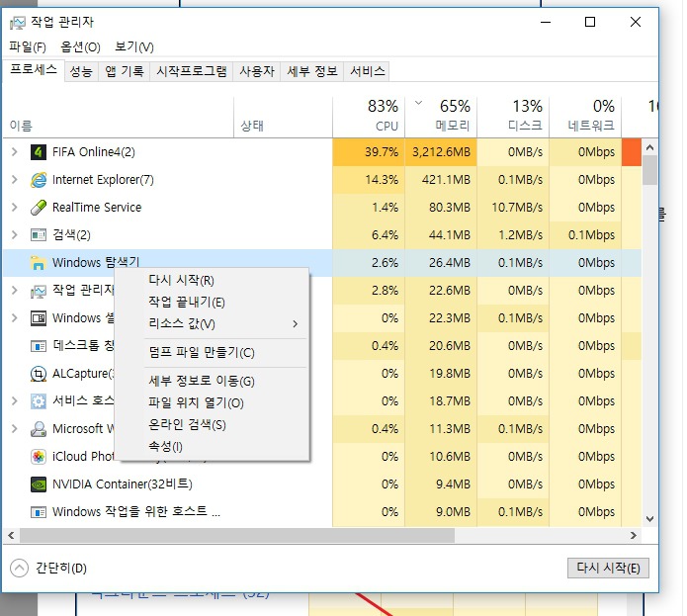Open the 보기(V) menu

pyautogui.click(x=134, y=46)
